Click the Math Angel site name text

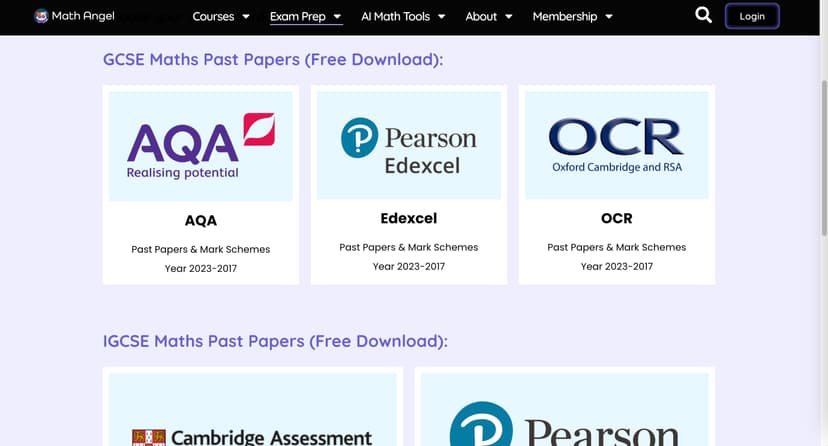(87, 17)
